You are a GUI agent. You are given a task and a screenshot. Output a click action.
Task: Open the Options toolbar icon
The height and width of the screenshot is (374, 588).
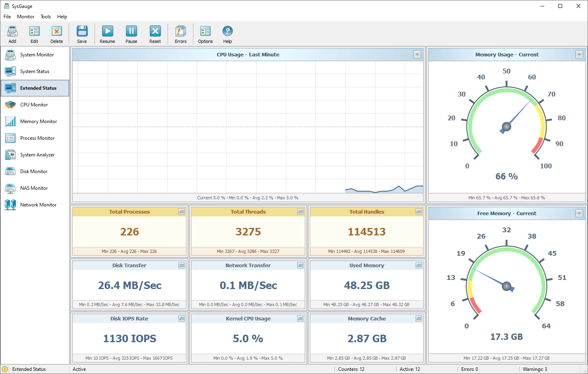pyautogui.click(x=205, y=31)
